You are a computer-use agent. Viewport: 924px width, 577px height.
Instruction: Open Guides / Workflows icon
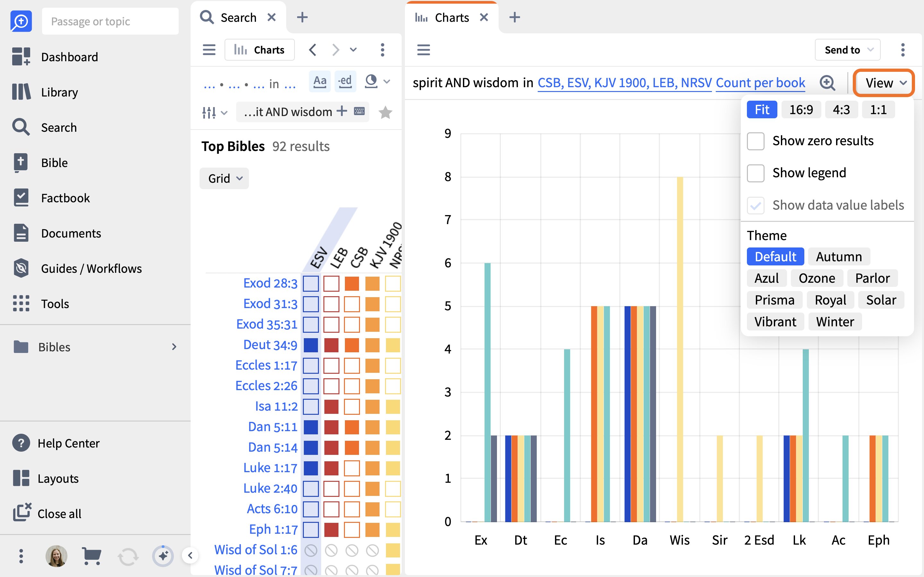click(x=21, y=268)
